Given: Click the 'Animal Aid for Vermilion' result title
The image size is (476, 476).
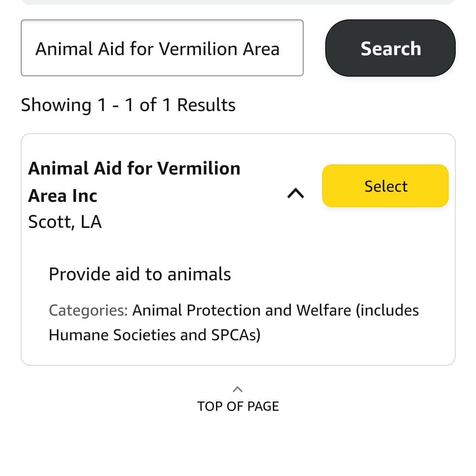Looking at the screenshot, I should [134, 168].
